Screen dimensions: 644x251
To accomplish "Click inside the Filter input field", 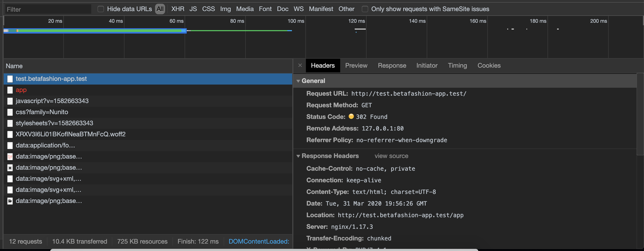I will click(x=47, y=9).
